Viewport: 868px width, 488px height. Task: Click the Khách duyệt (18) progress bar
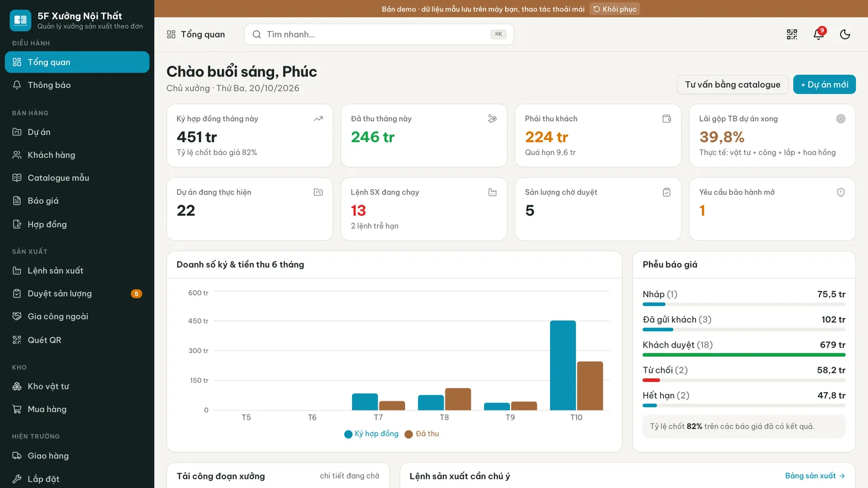click(744, 355)
